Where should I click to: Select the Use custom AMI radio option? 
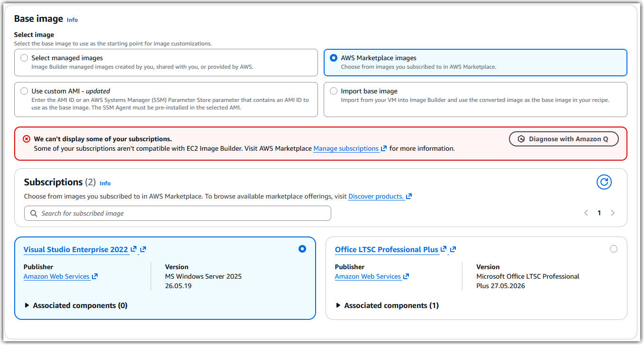24,91
